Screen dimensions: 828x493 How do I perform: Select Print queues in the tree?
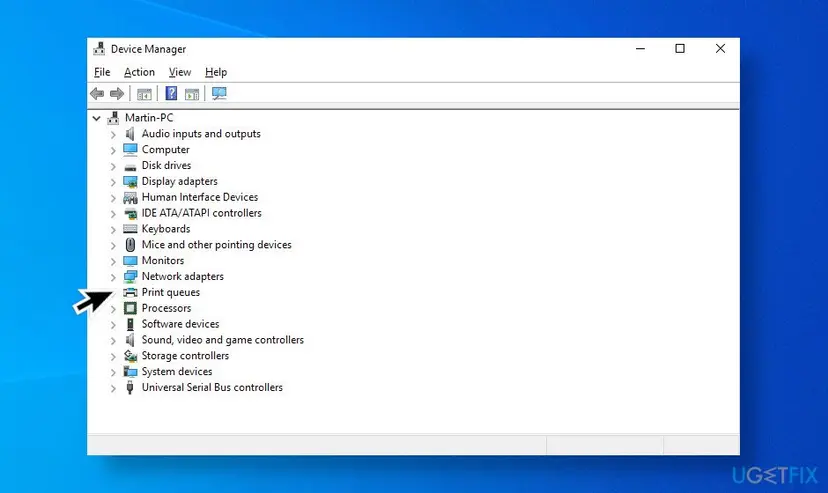(171, 292)
